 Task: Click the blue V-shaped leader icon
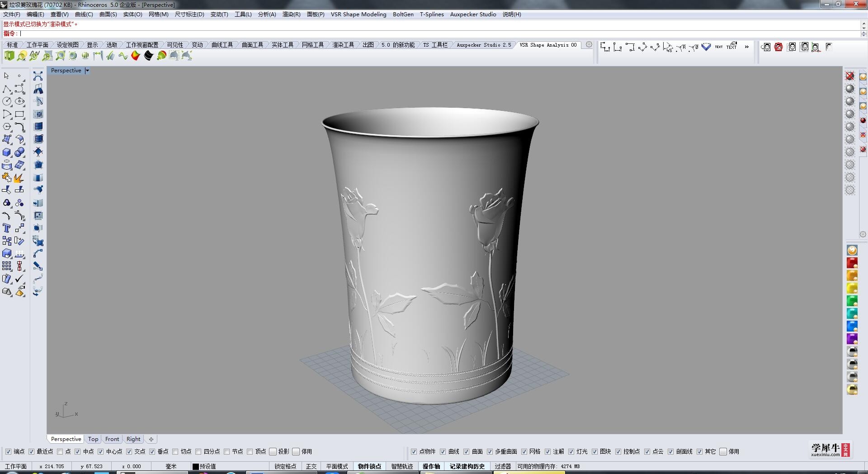coord(706,47)
